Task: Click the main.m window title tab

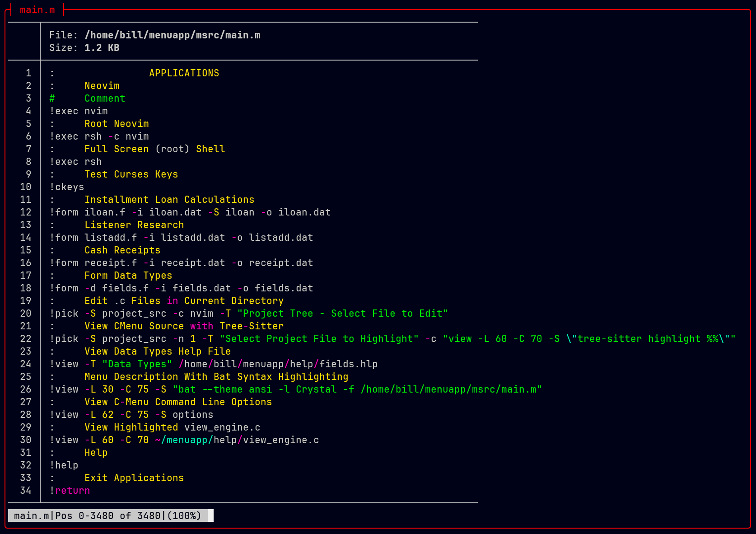Action: 37,10
